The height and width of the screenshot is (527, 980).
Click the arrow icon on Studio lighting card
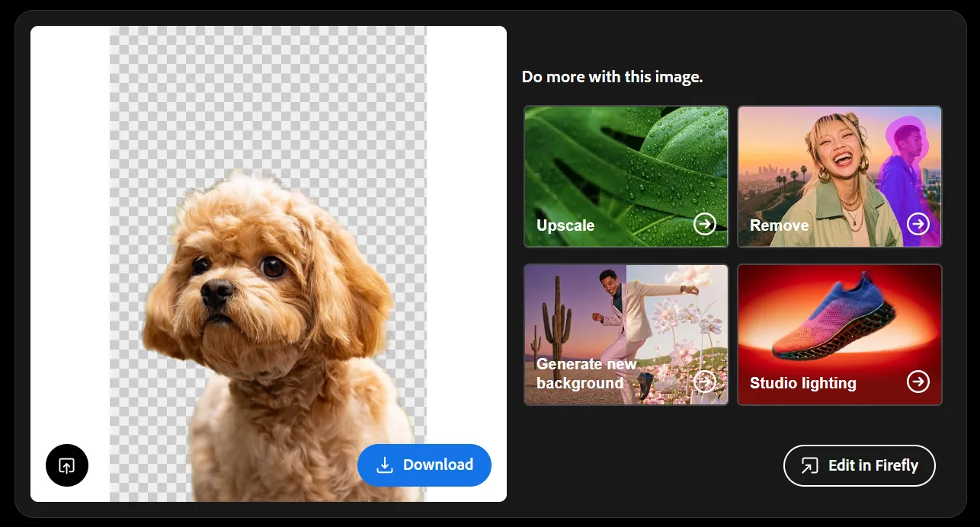tap(918, 382)
